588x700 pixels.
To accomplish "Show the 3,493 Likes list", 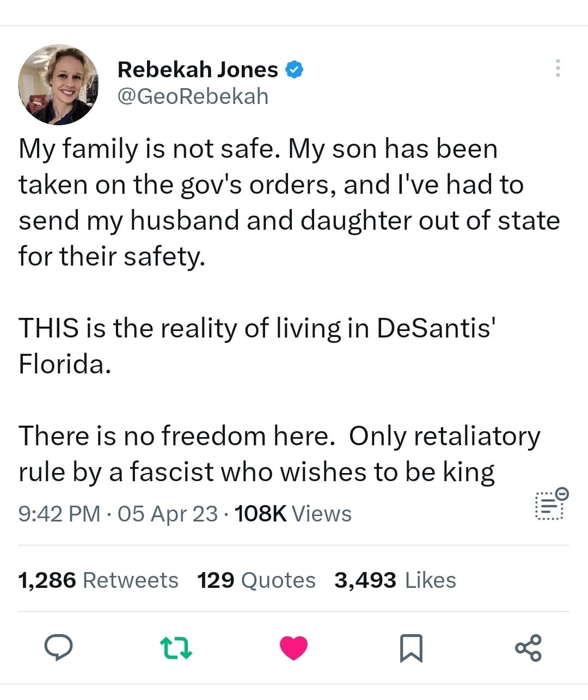I will click(395, 580).
